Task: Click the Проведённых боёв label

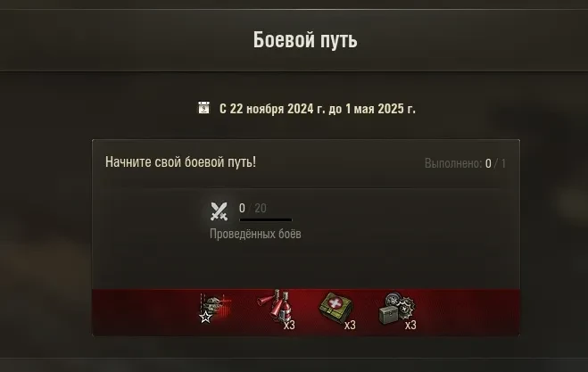Action: pos(255,234)
